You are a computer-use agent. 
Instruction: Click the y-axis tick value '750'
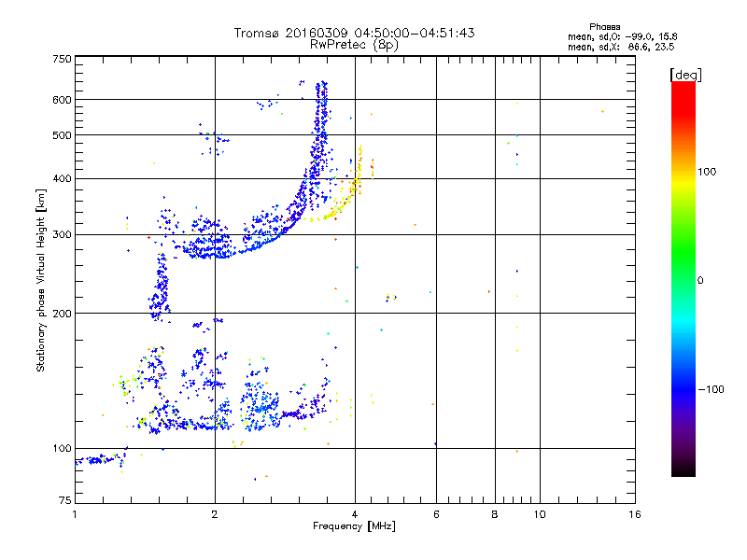coord(62,59)
